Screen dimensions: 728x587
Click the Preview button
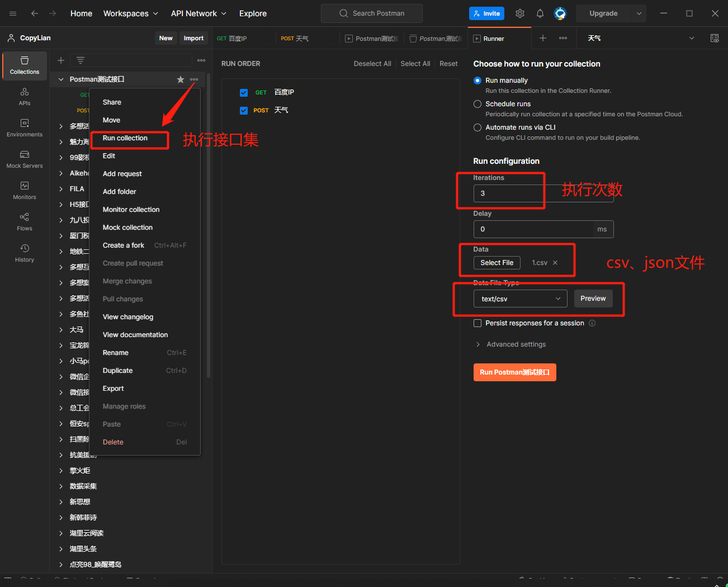tap(593, 299)
